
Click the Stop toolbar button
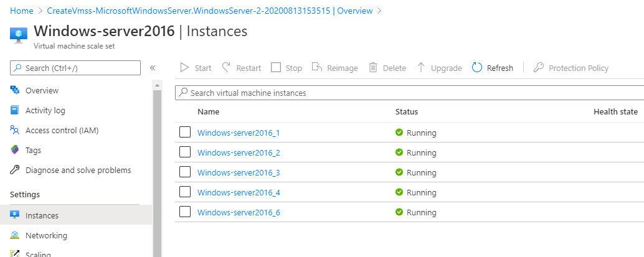click(x=286, y=68)
